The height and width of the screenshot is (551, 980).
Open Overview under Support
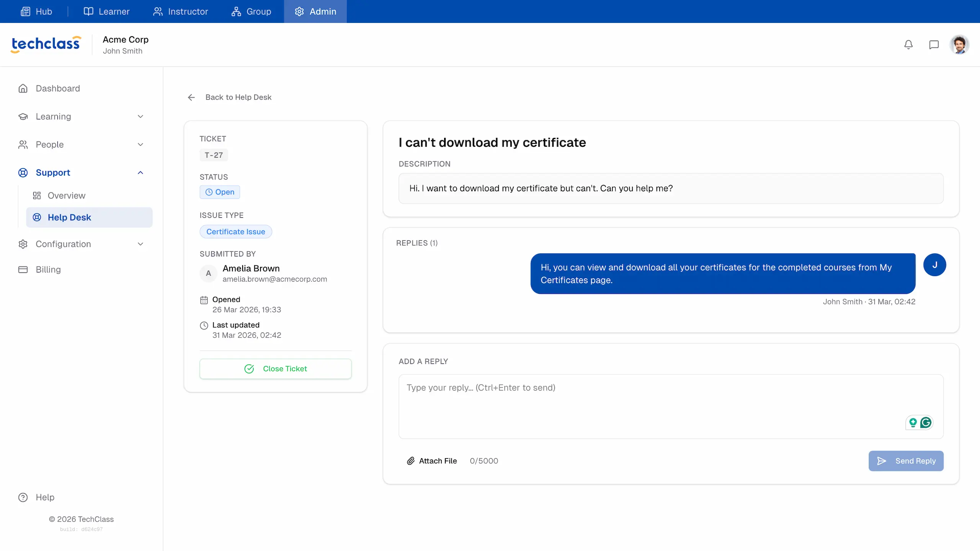[x=66, y=196]
